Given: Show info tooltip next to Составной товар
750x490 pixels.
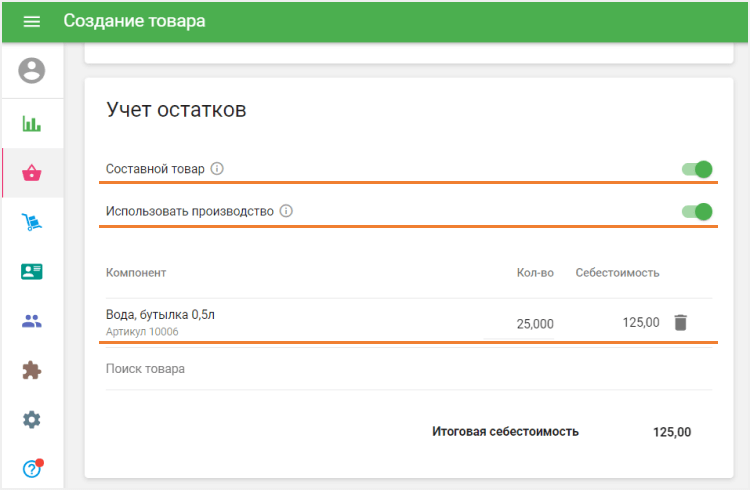Looking at the screenshot, I should (217, 168).
